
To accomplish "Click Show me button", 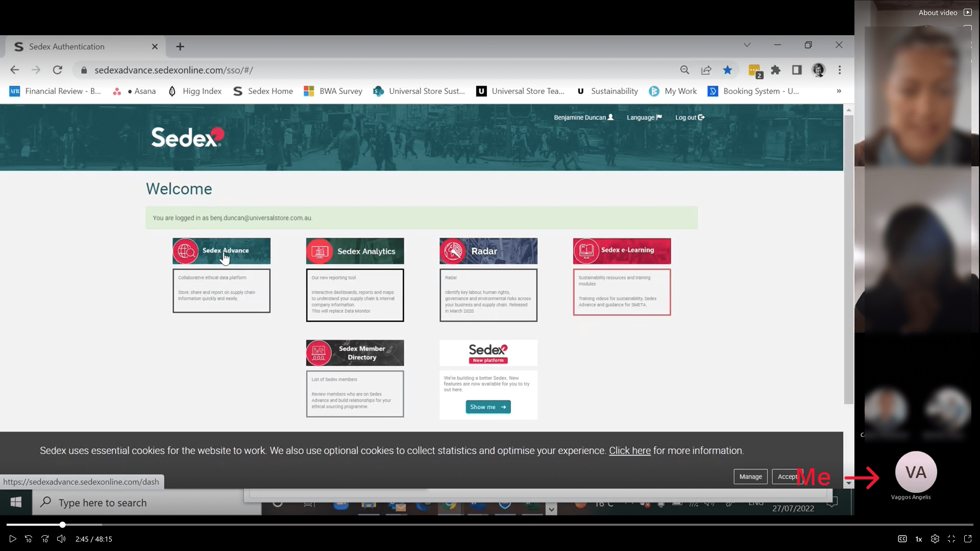I will click(x=487, y=407).
